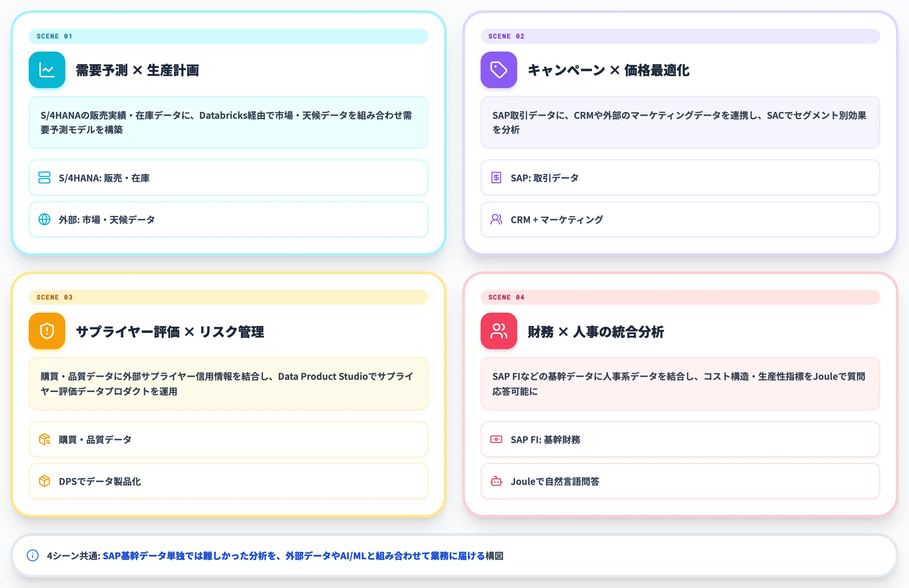Select the SCENE 03 label bar
The image size is (909, 588).
point(229,297)
